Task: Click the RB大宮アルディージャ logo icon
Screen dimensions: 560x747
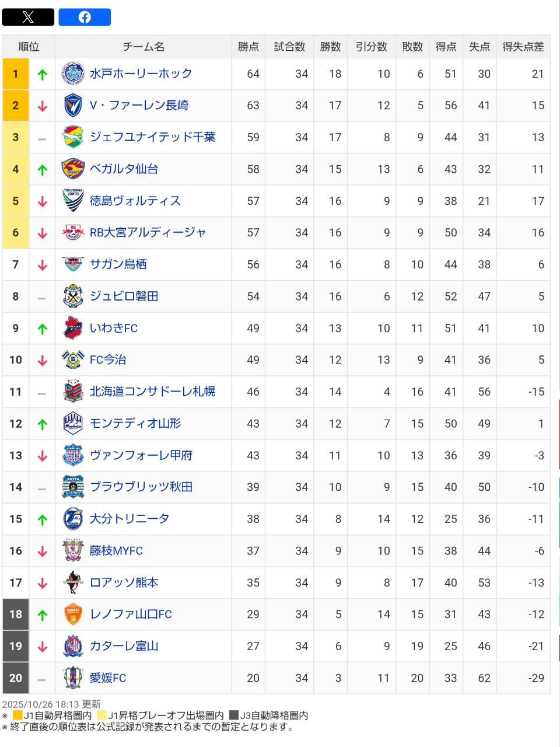Action: pos(73,233)
